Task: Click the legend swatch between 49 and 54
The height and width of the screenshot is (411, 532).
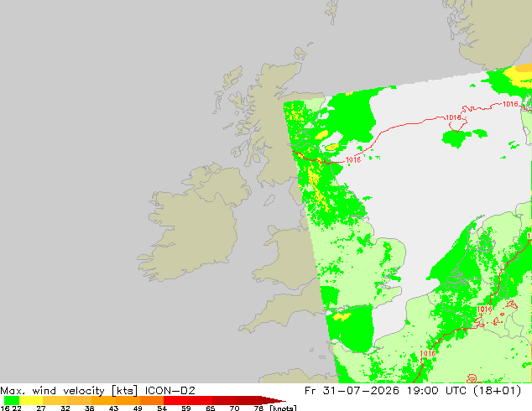Action: pos(152,400)
